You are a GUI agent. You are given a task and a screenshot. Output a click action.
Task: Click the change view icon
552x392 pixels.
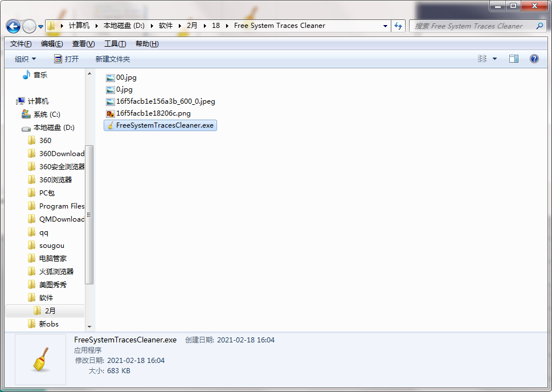click(483, 59)
